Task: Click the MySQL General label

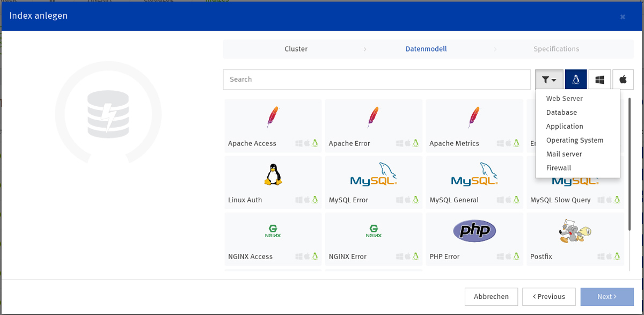Action: pyautogui.click(x=454, y=200)
